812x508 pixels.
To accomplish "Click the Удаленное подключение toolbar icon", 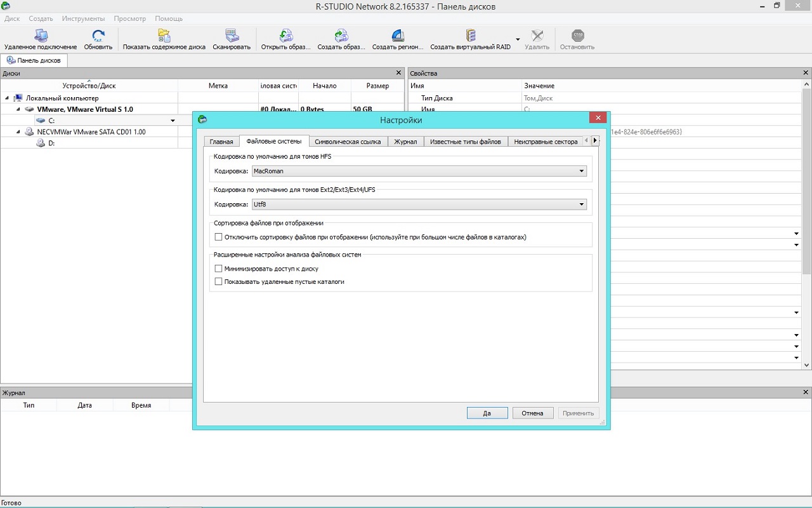I will pos(41,36).
